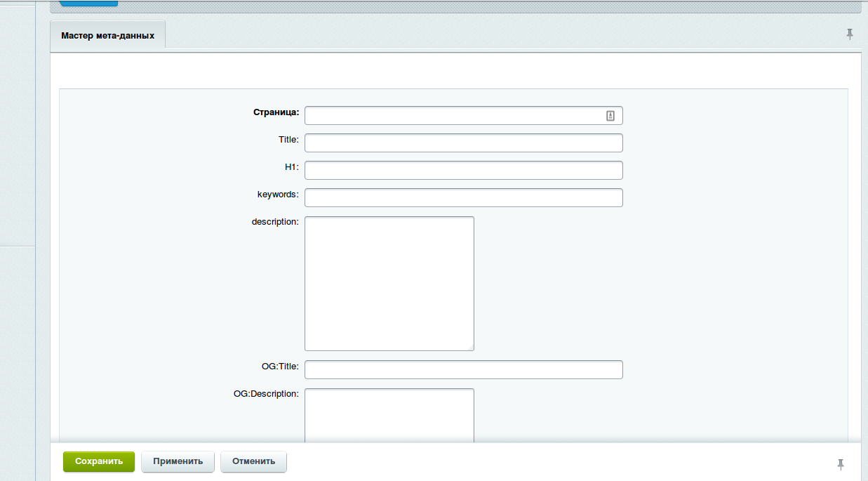This screenshot has width=868, height=481.
Task: Click inside the OG:Title field
Action: [x=463, y=370]
